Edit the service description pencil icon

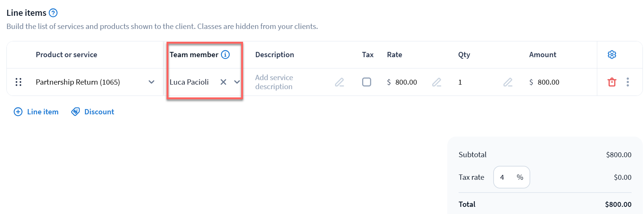pyautogui.click(x=340, y=82)
